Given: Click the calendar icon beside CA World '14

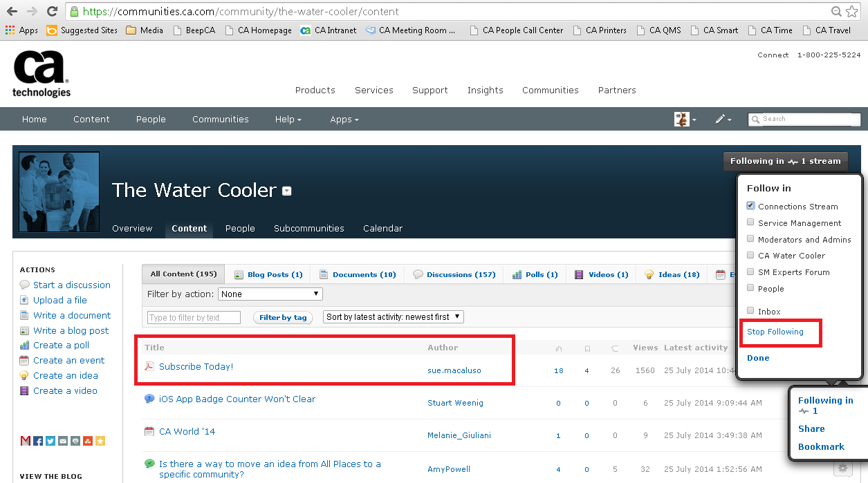Looking at the screenshot, I should click(149, 431).
